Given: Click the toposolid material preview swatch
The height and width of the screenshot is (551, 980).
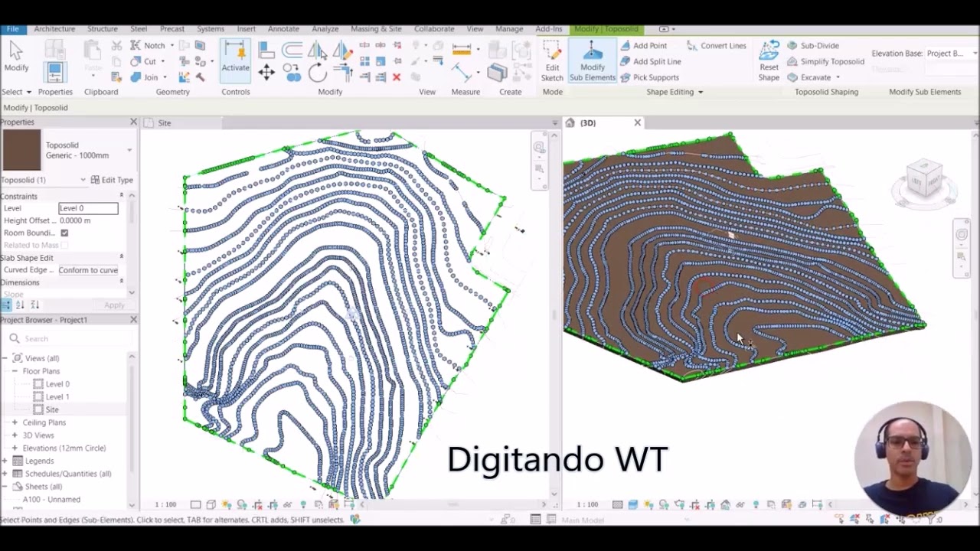Looking at the screenshot, I should point(21,150).
